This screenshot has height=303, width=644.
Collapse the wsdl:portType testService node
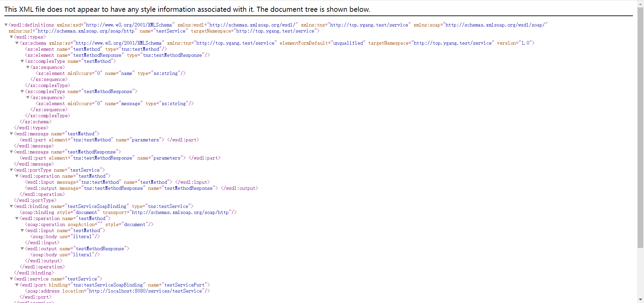pyautogui.click(x=11, y=170)
